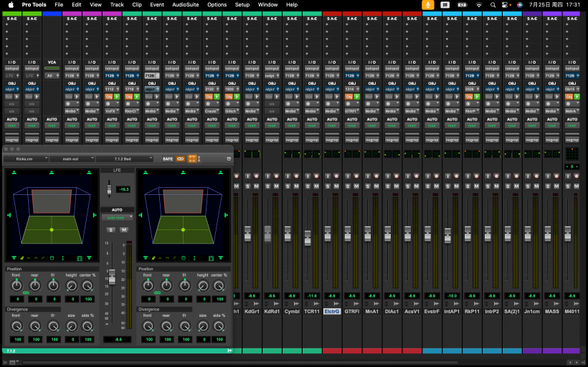Open VCA strip All group selector
This screenshot has height=367, width=588.
tap(52, 76)
